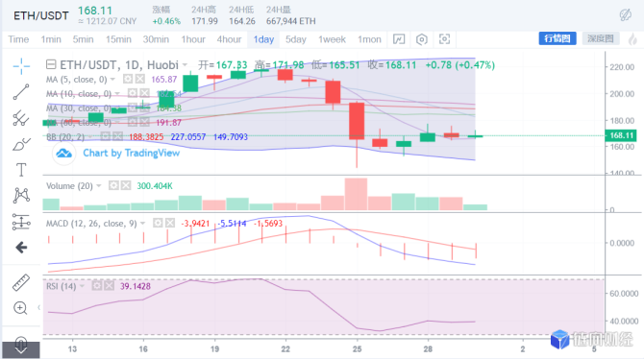Remove the MA (10, close, 0) indicator
Viewport: 644px width, 359px height.
144,93
